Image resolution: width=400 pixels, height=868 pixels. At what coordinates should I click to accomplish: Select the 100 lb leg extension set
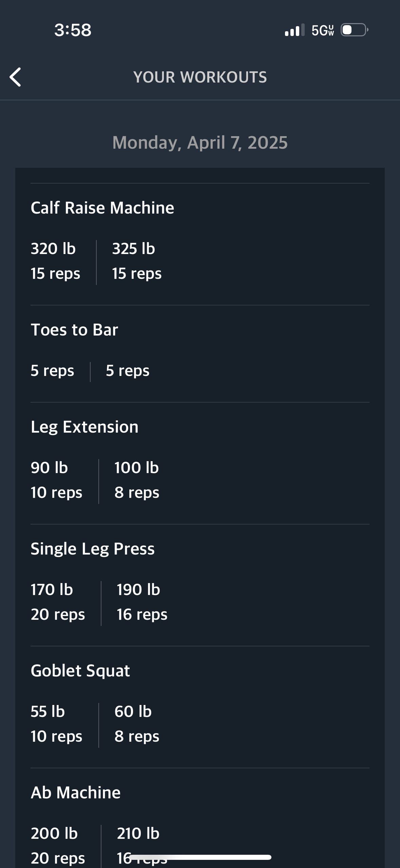click(x=137, y=480)
